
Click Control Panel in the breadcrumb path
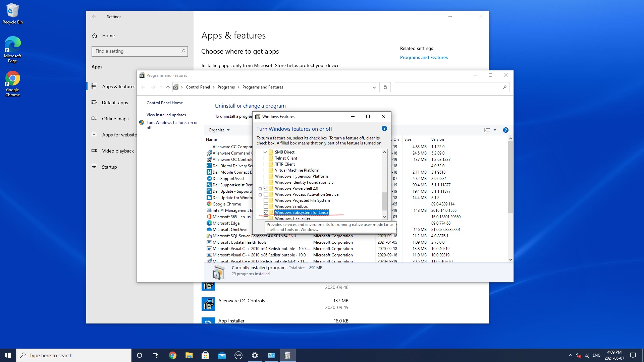[x=198, y=87]
